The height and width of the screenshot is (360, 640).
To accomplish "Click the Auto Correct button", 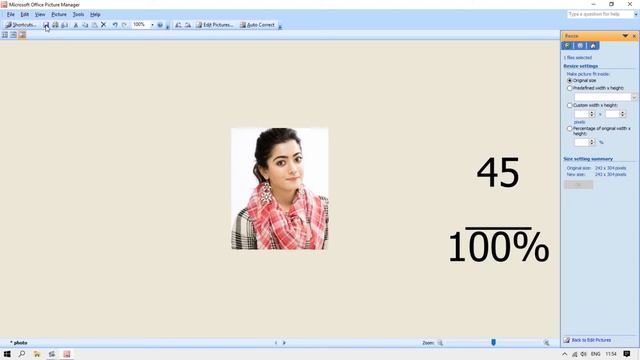I will point(258,25).
